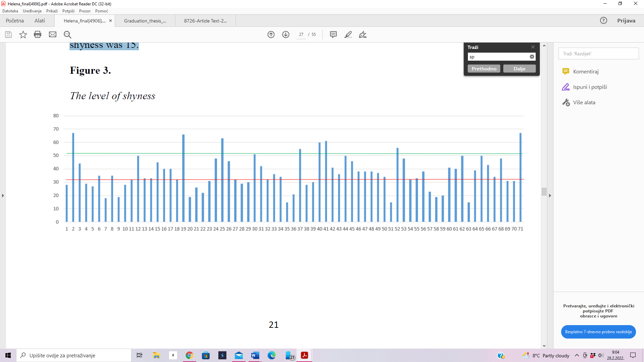
Task: Open the sign document pen tool
Action: 363,35
